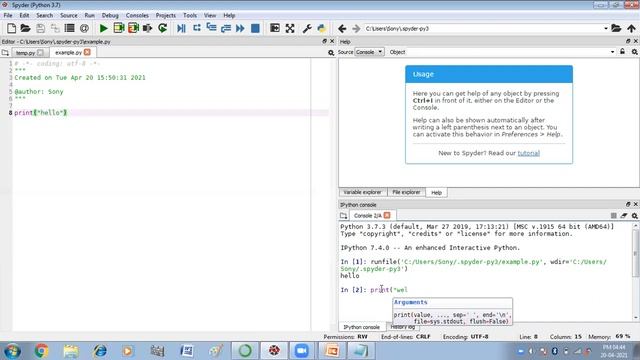The image size is (640, 360).
Task: Run cell and advance icon
Action: [133, 28]
